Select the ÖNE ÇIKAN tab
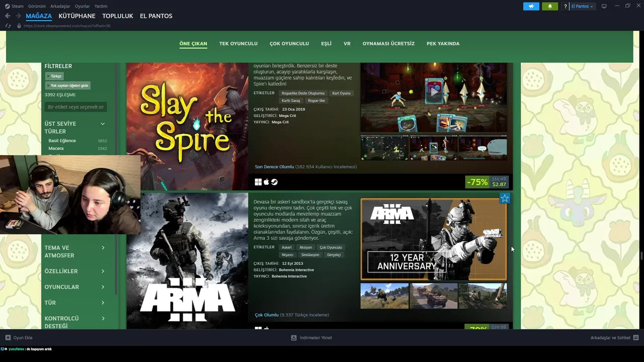 pyautogui.click(x=193, y=44)
